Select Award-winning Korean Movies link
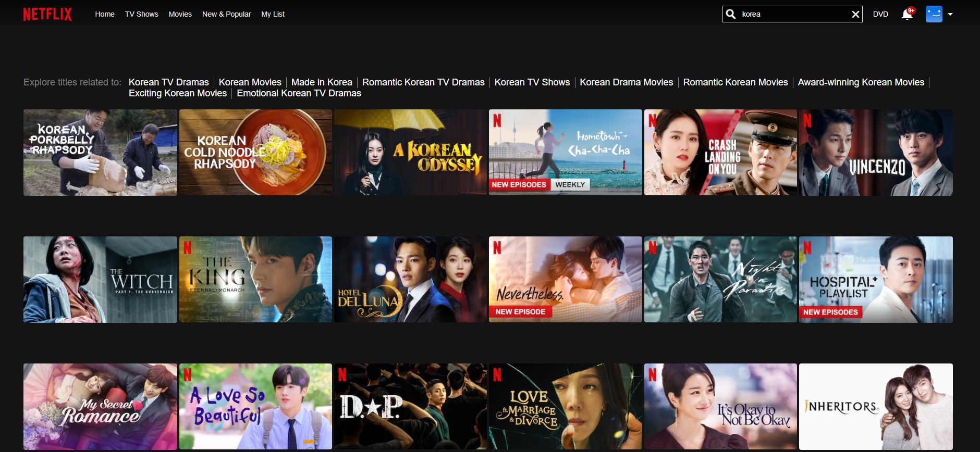980x452 pixels. pos(861,82)
